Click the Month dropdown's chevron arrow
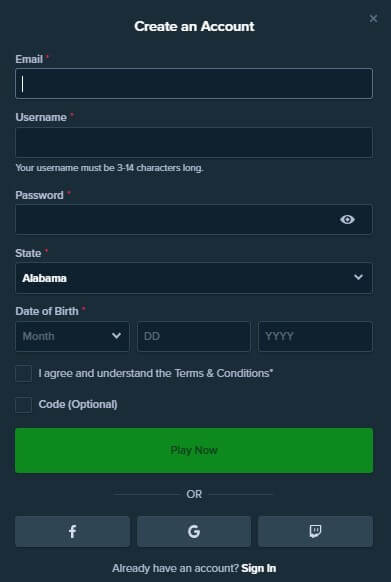Viewport: 391px width, 582px height. tap(117, 336)
